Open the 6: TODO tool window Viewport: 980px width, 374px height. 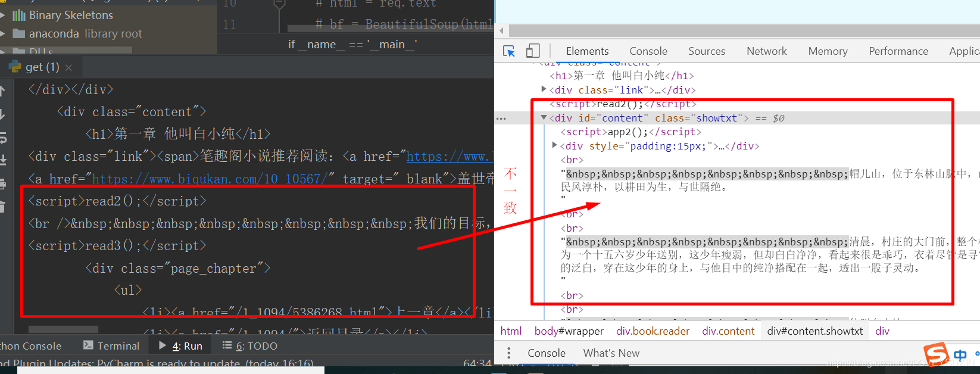(250, 346)
